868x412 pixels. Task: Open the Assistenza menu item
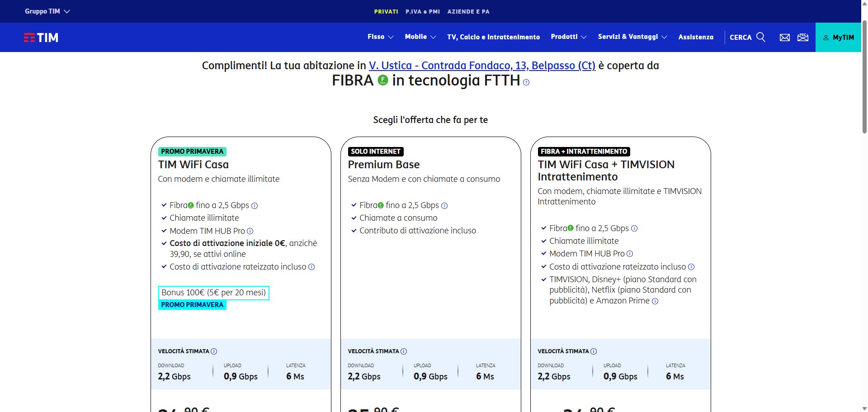696,37
